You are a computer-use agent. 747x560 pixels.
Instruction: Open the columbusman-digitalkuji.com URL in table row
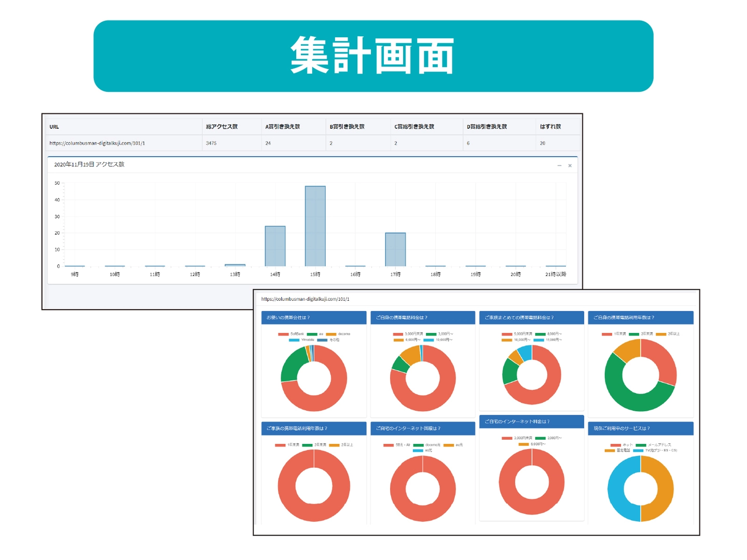tap(97, 143)
